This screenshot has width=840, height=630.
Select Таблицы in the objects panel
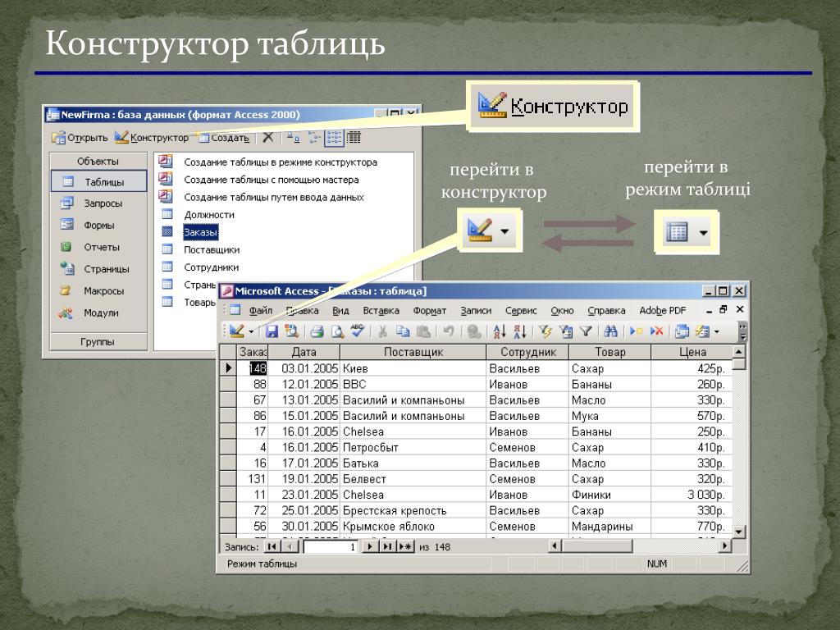tap(98, 181)
